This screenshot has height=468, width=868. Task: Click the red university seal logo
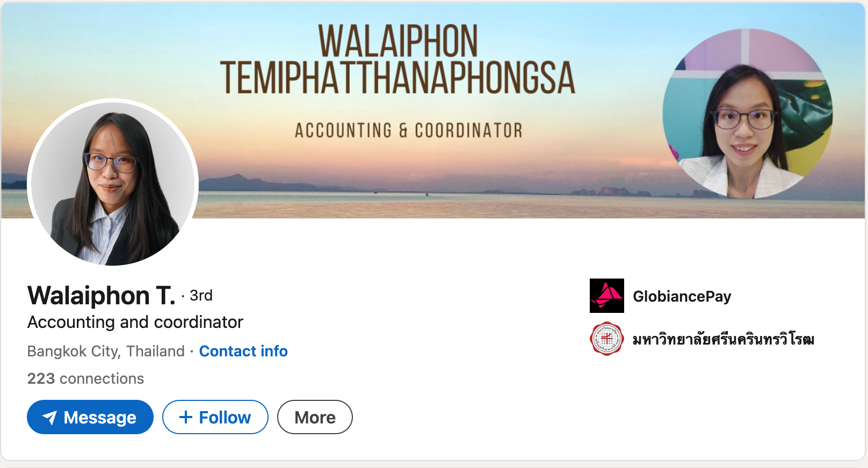pyautogui.click(x=606, y=339)
